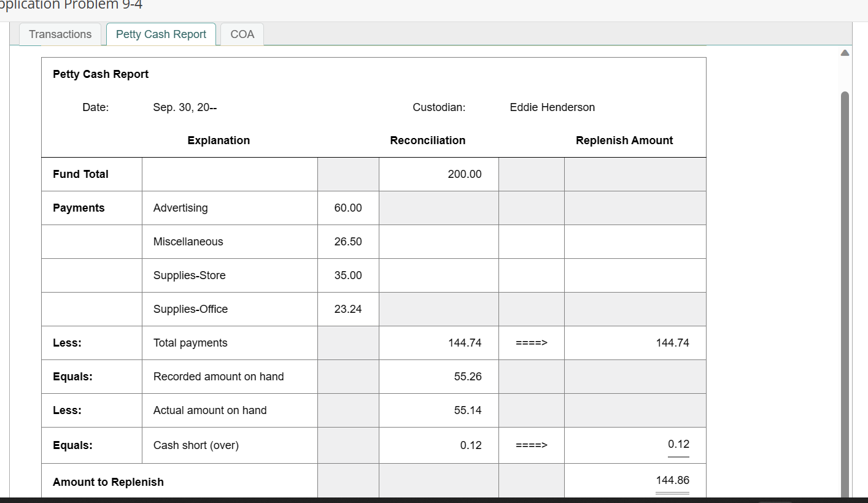Click the Replenish Amount column header
Screen dimensions: 868x503
coord(624,140)
